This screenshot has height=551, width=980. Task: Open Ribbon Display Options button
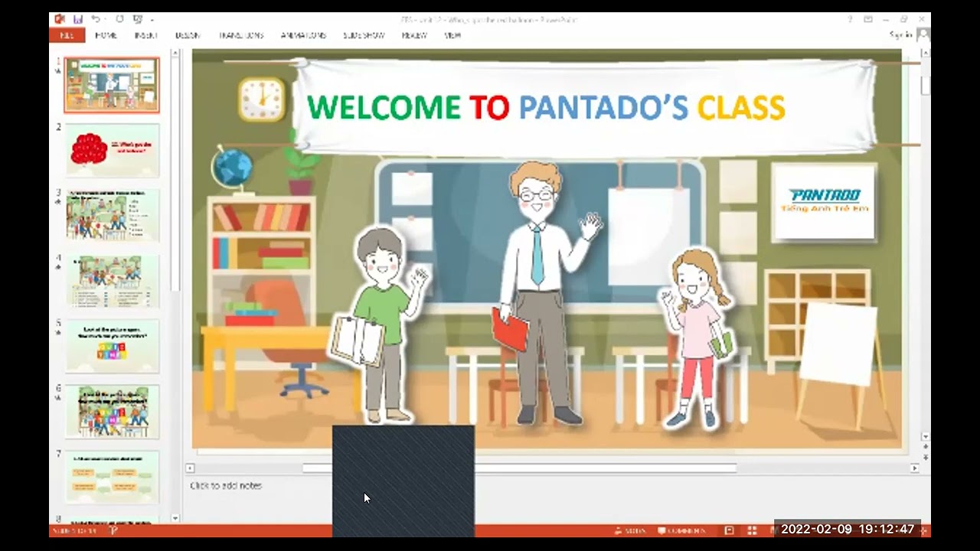coord(868,19)
